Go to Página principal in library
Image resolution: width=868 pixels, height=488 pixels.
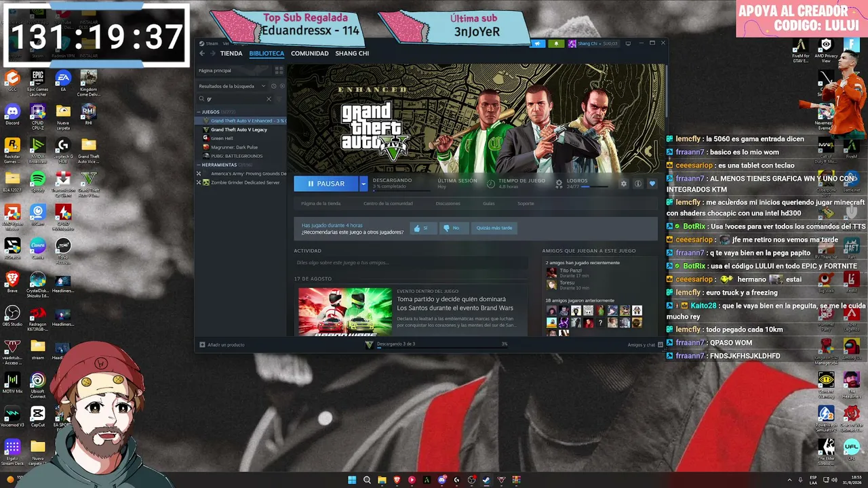(215, 70)
